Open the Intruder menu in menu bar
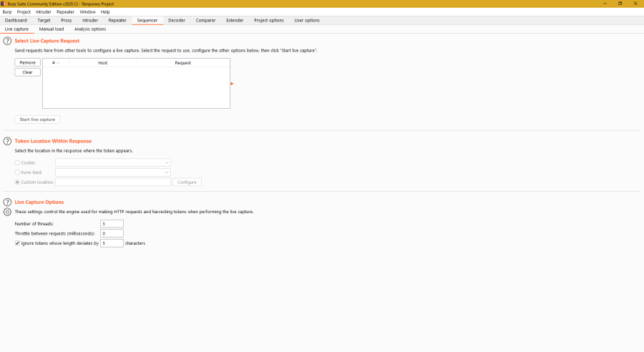 [44, 12]
